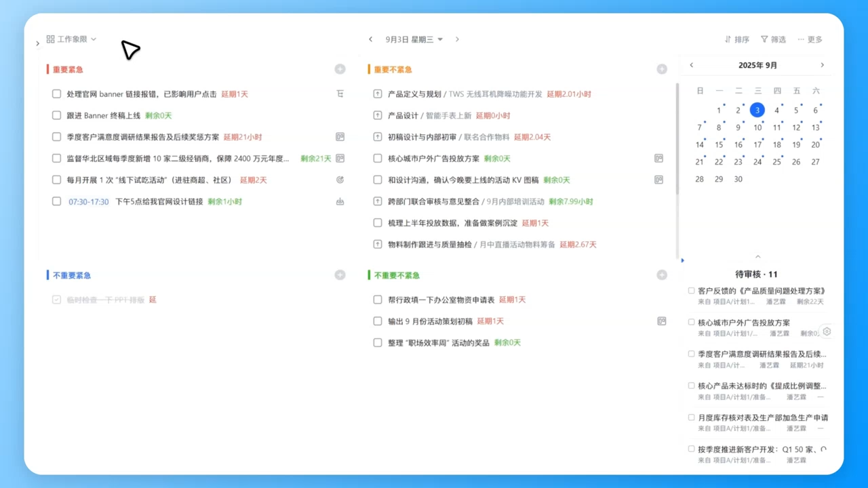The image size is (868, 488).
Task: Open the 工作象限 view dropdown
Action: [71, 39]
